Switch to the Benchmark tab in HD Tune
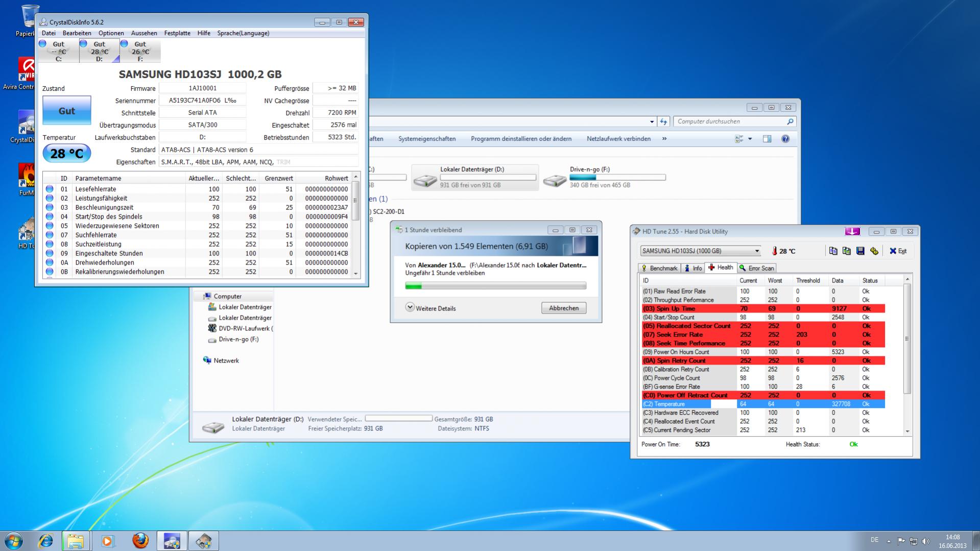 click(x=659, y=268)
